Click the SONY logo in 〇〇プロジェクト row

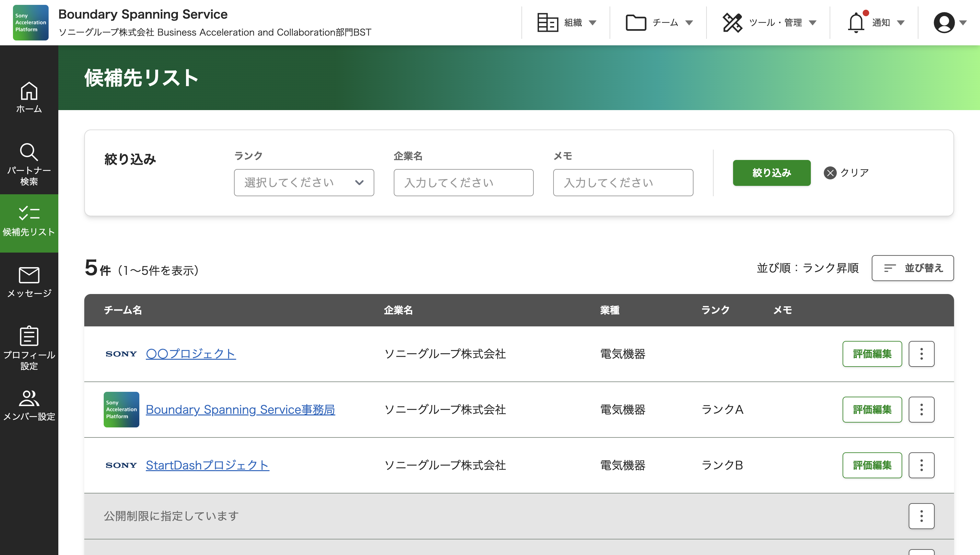(121, 354)
